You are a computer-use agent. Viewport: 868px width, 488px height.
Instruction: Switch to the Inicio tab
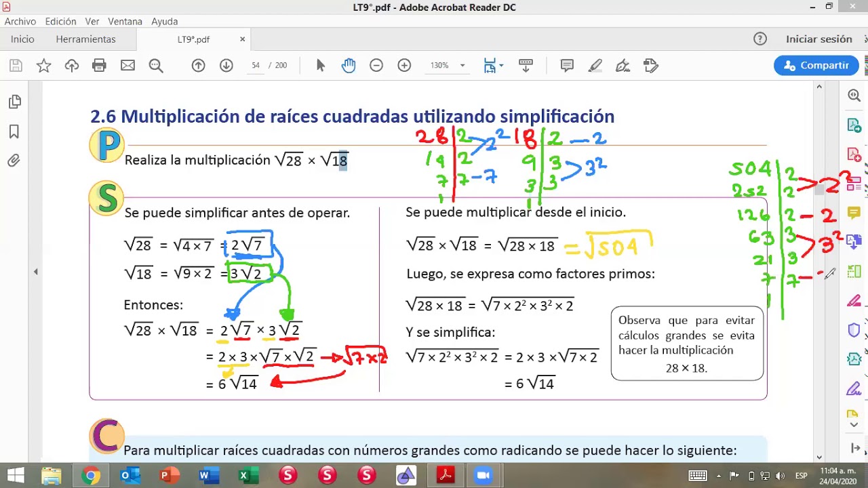[22, 39]
